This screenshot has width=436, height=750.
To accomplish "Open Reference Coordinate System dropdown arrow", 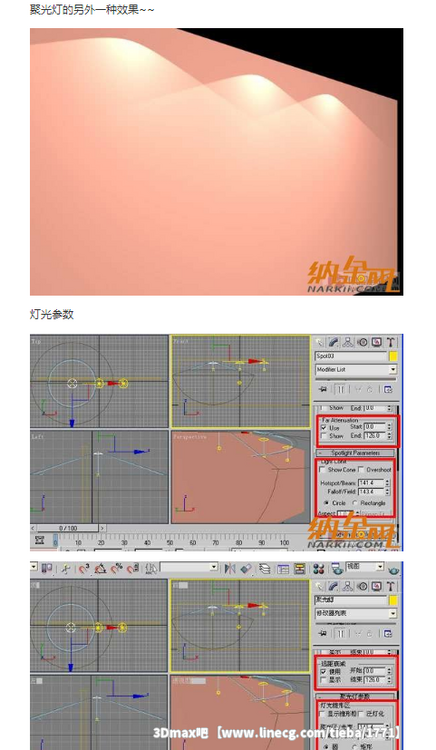I will coord(33,567).
